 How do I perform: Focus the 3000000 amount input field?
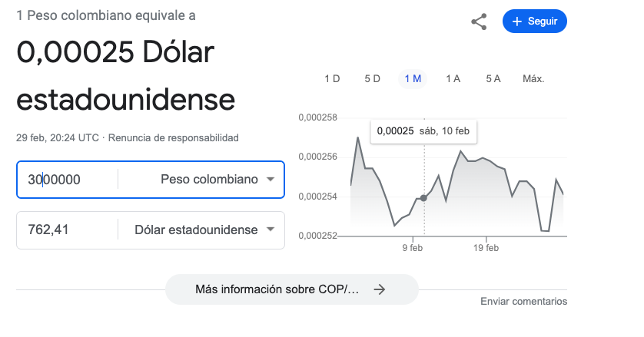pyautogui.click(x=68, y=180)
